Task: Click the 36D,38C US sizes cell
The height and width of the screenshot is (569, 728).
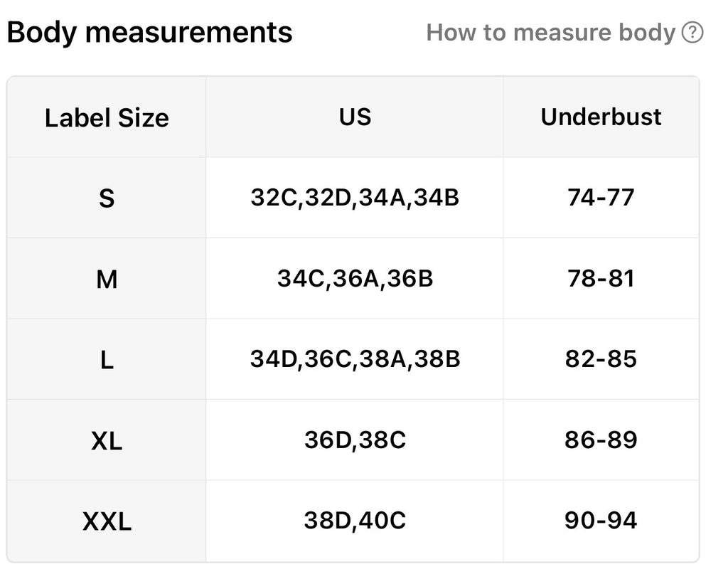Action: pyautogui.click(x=355, y=440)
